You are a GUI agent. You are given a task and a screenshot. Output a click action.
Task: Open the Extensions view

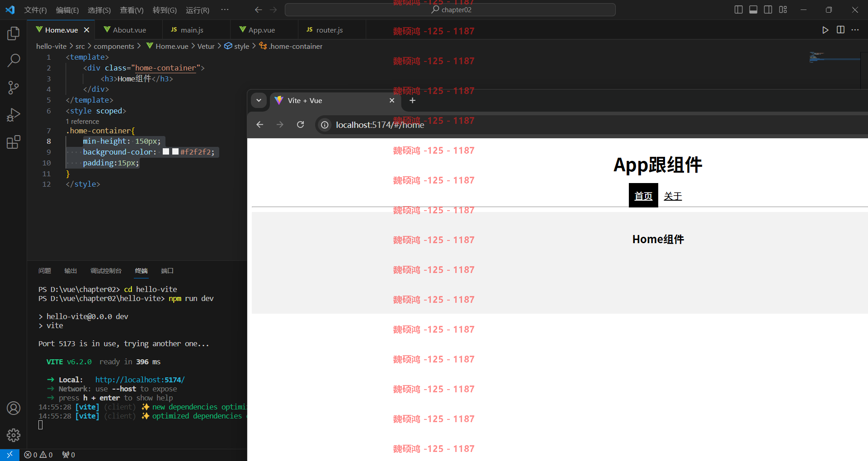click(14, 142)
